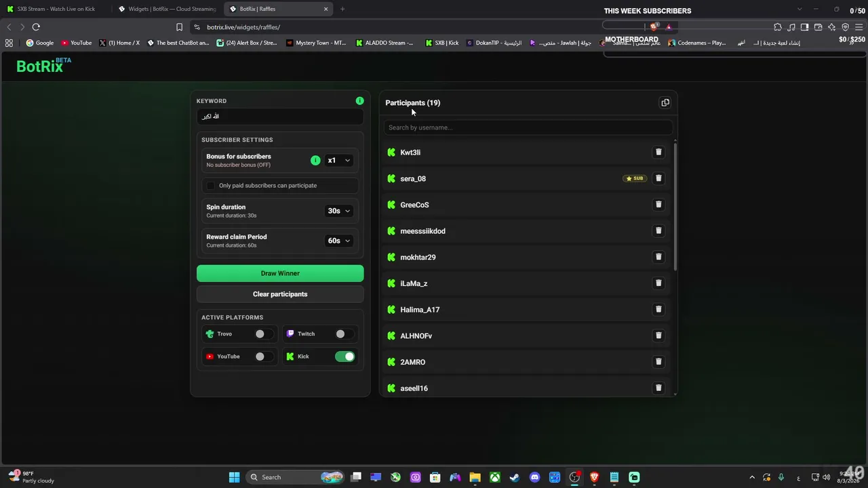Open Brave Shields icon in address bar
The height and width of the screenshot is (488, 868).
654,27
